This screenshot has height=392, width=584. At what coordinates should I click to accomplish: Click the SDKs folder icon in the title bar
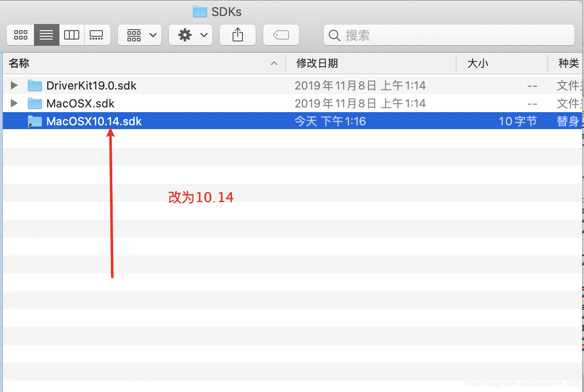tap(200, 11)
